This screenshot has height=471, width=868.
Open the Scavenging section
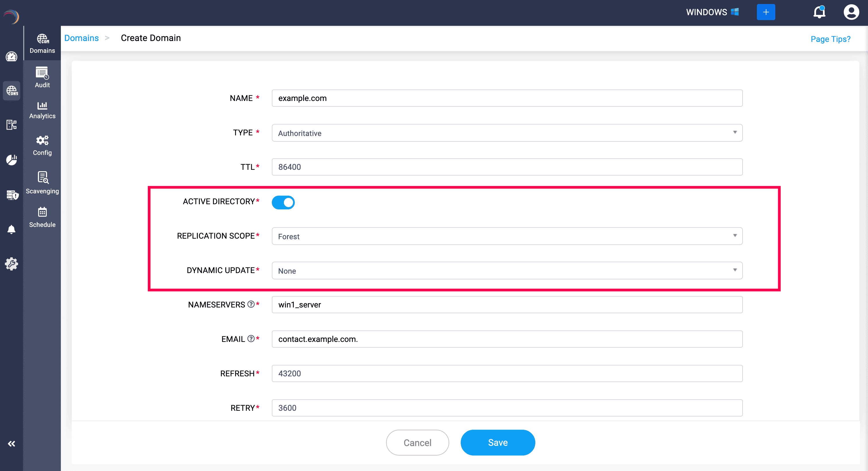tap(42, 182)
